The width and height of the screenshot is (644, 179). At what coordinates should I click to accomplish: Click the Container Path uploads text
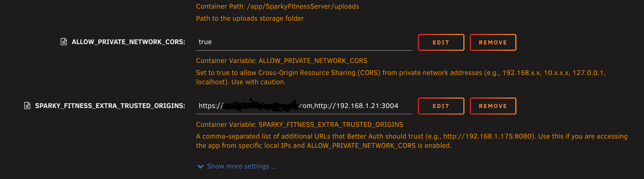(x=277, y=6)
